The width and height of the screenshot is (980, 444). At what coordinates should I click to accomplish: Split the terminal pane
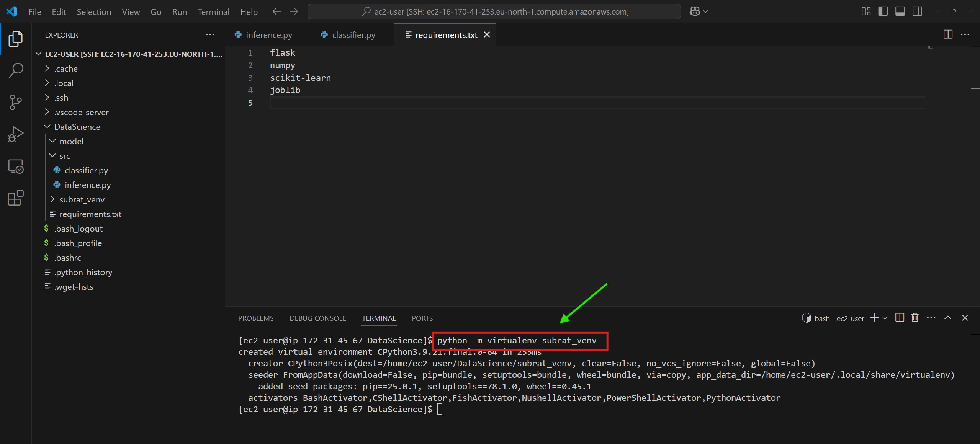[x=900, y=318]
